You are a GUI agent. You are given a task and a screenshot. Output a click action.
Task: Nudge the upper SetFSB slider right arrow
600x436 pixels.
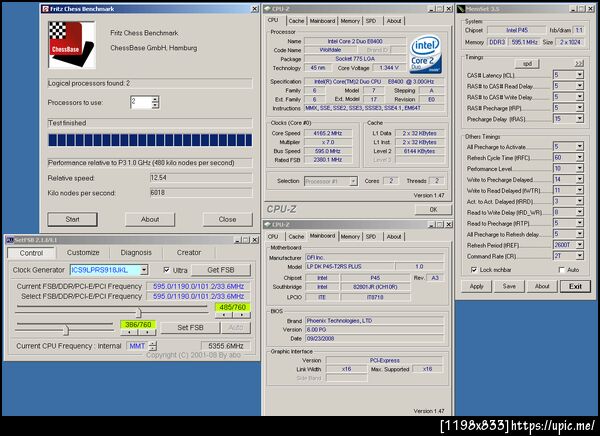click(242, 315)
